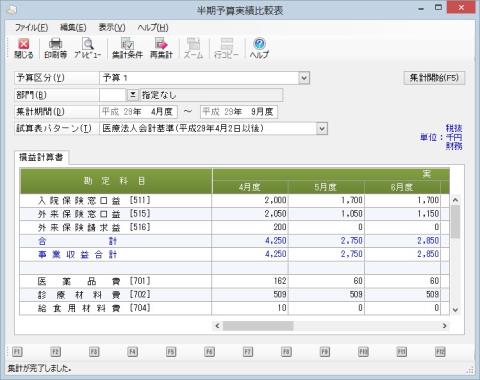Image resolution: width=480 pixels, height=380 pixels.
Task: Click the horizontal scrollbar left arrow
Action: 217,326
